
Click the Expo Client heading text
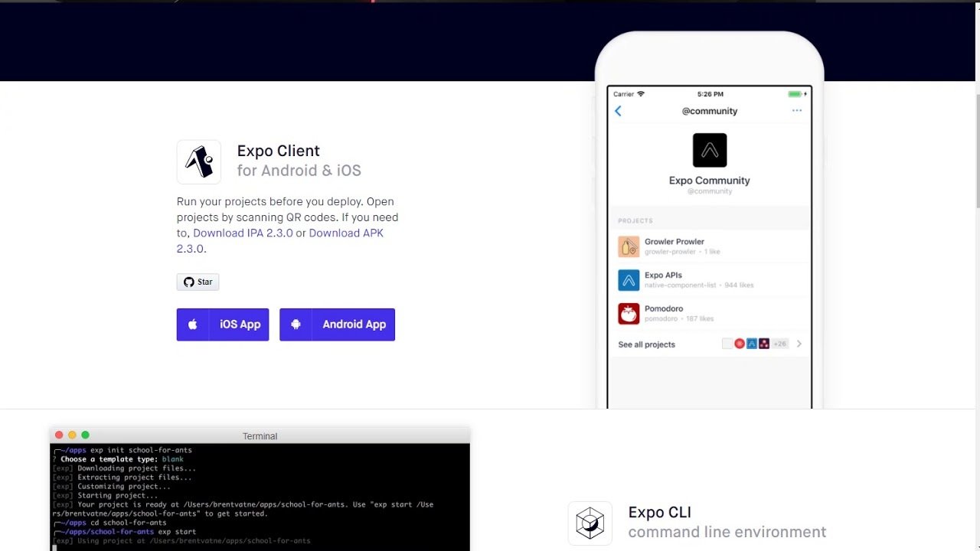279,151
